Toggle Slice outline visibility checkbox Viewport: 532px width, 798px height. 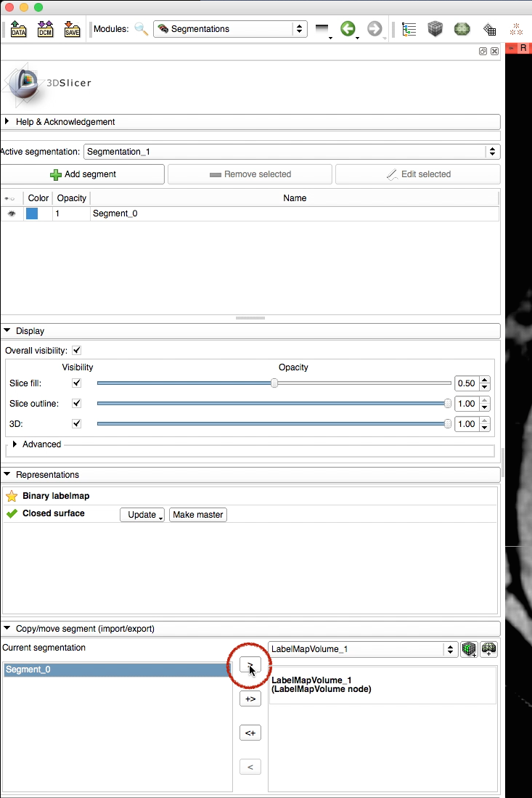(77, 403)
